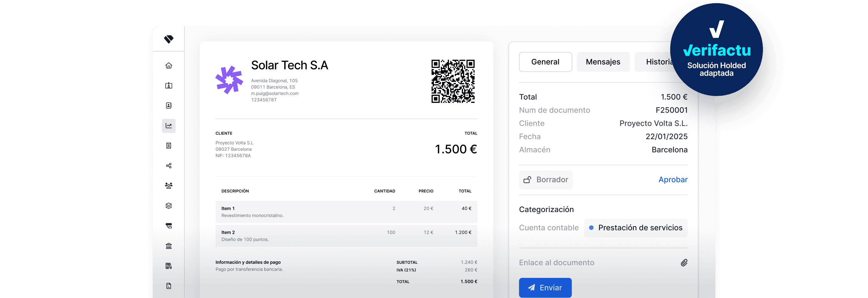Click the DESCRIPCIÓN column header
Image resolution: width=868 pixels, height=298 pixels.
235,191
